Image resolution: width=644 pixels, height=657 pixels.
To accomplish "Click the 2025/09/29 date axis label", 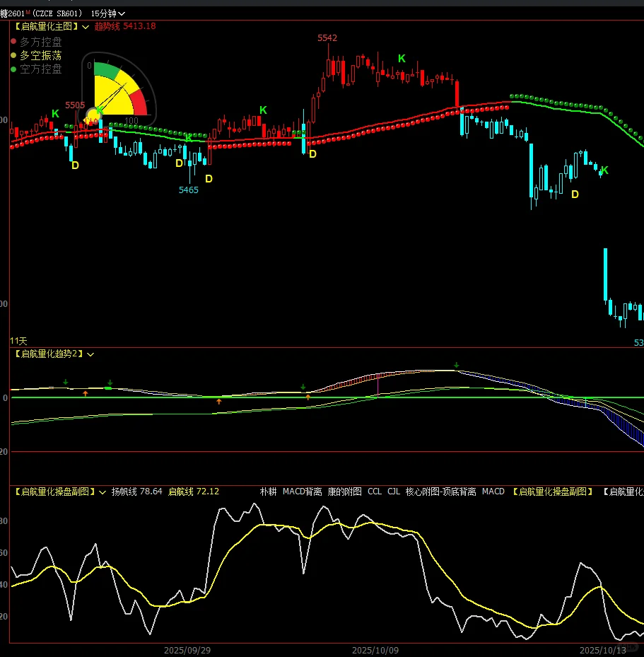I will coord(187,651).
